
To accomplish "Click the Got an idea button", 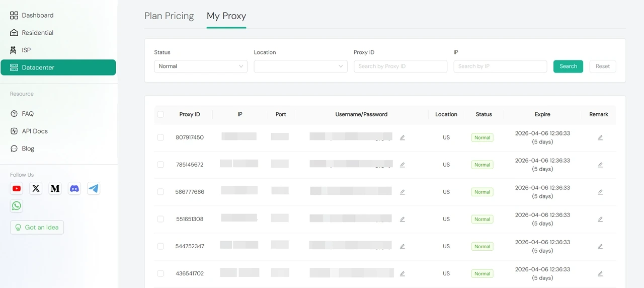I will pos(37,228).
